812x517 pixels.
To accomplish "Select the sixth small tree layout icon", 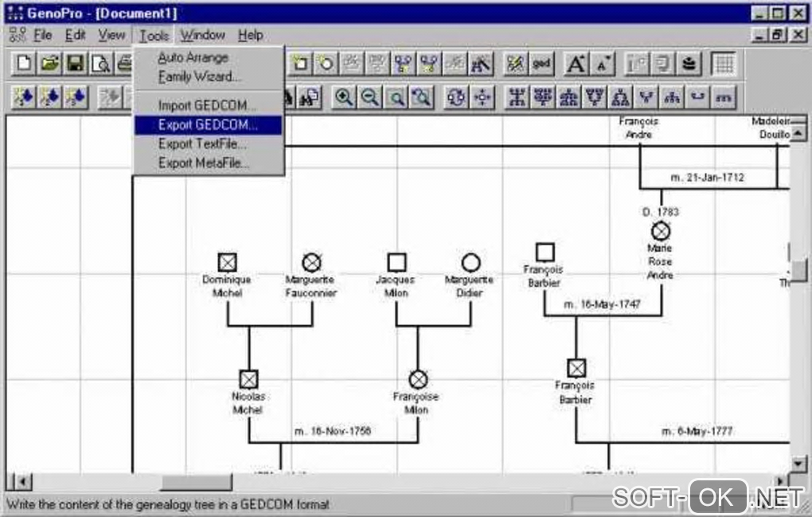I will pyautogui.click(x=646, y=97).
